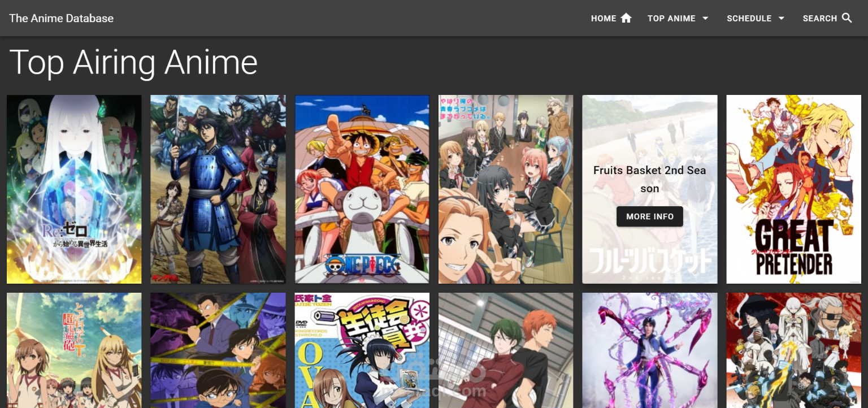The width and height of the screenshot is (868, 408).
Task: Open the Railgun poster with two girls
Action: point(74,350)
